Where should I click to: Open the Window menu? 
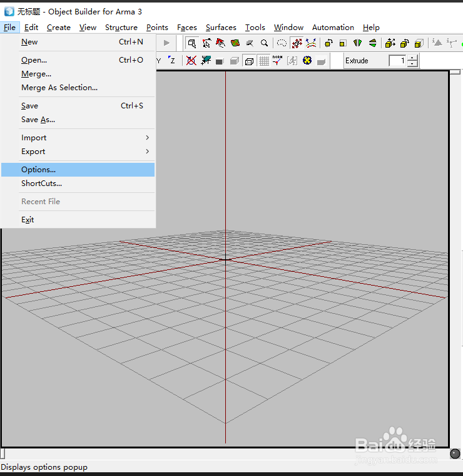coord(288,28)
